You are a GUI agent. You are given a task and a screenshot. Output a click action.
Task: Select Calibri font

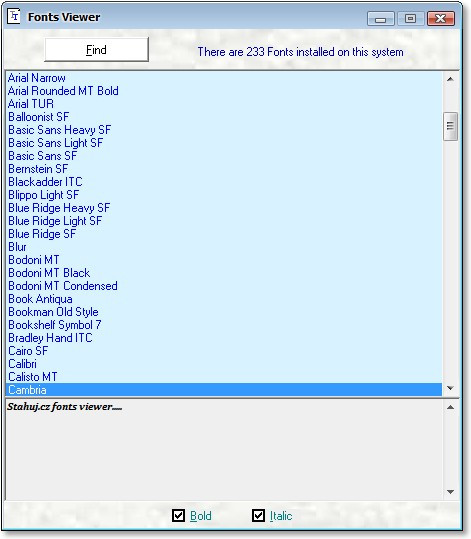224,364
